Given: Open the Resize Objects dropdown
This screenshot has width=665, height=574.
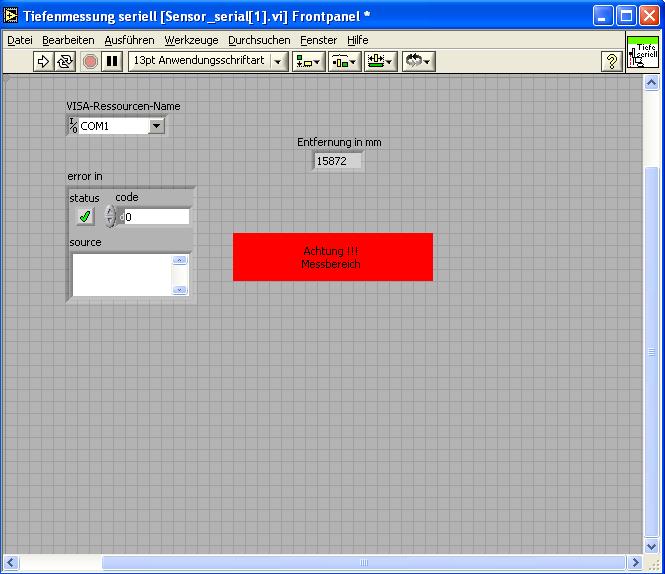Looking at the screenshot, I should [x=380, y=62].
